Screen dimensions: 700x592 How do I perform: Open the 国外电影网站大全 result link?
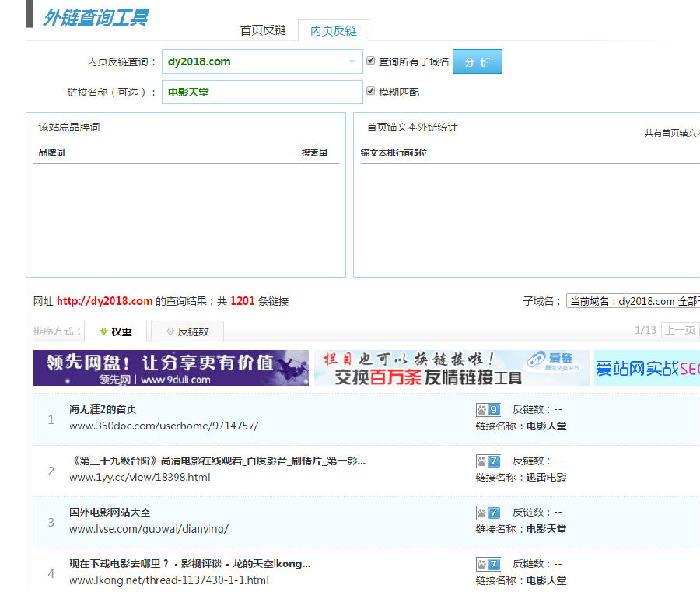tap(110, 513)
